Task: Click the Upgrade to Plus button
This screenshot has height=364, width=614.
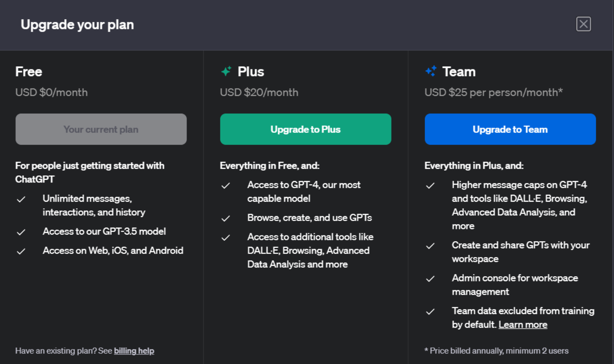Action: pos(305,129)
